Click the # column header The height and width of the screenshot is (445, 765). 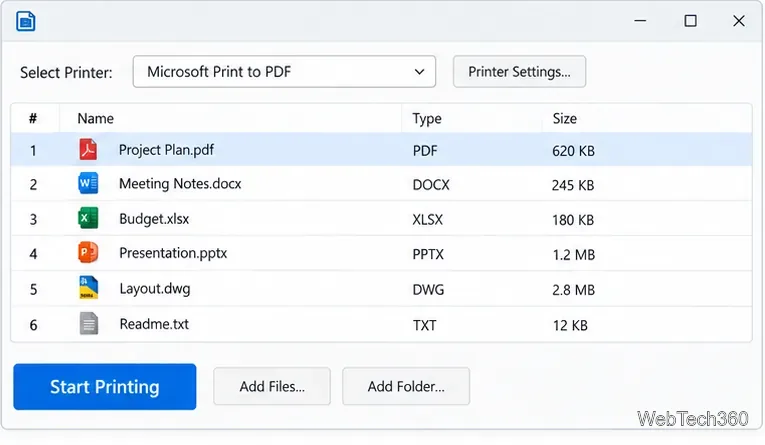(33, 119)
